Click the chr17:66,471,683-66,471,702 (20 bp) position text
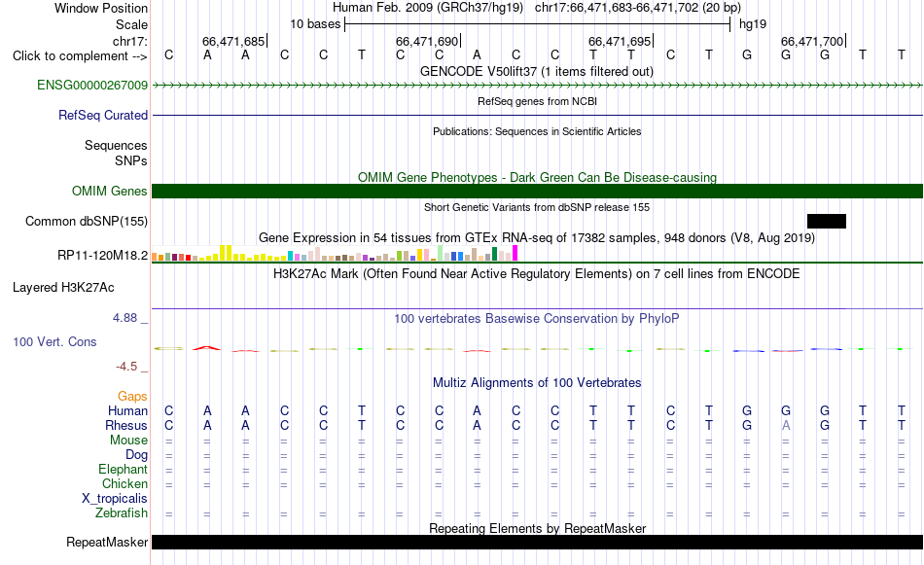The height and width of the screenshot is (565, 924). [638, 8]
